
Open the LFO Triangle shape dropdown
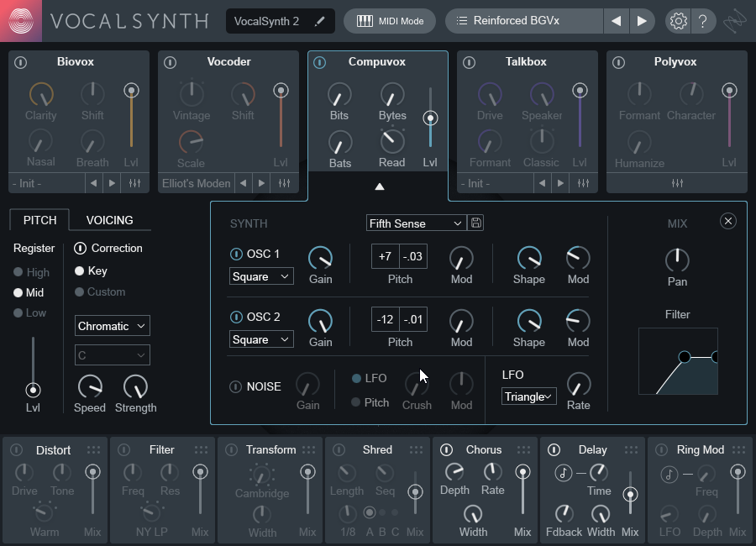(529, 396)
